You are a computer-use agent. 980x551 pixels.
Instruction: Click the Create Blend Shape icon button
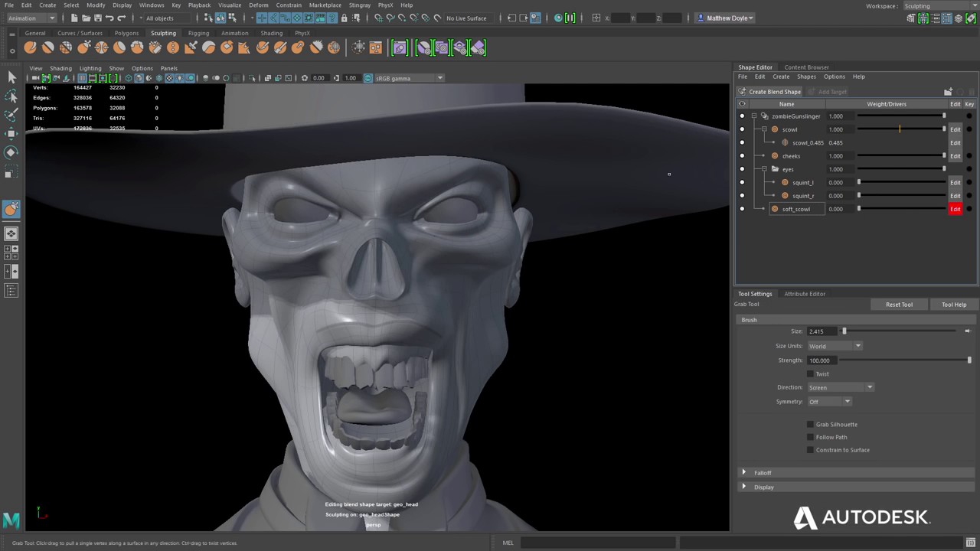(x=742, y=92)
